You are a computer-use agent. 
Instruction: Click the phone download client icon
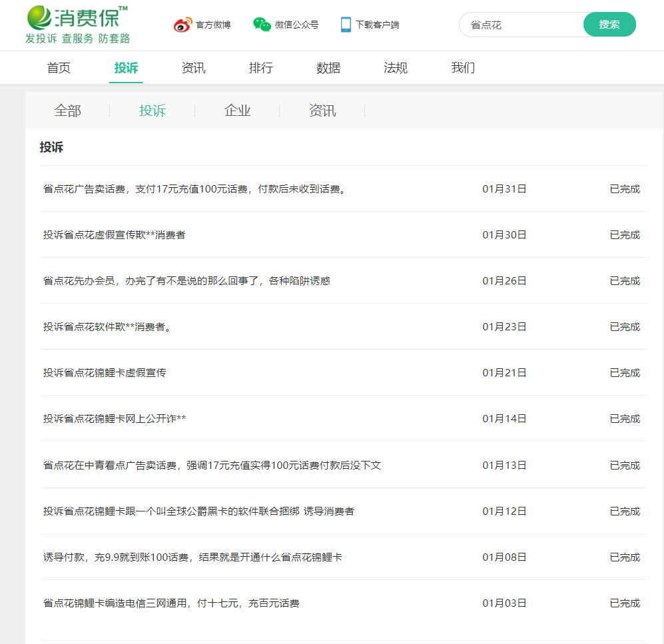pyautogui.click(x=346, y=25)
